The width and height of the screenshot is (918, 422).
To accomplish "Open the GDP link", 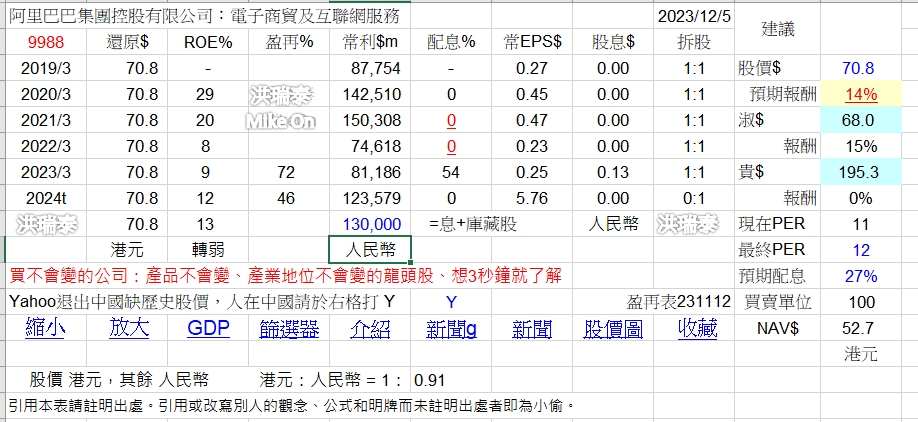I will (x=208, y=328).
